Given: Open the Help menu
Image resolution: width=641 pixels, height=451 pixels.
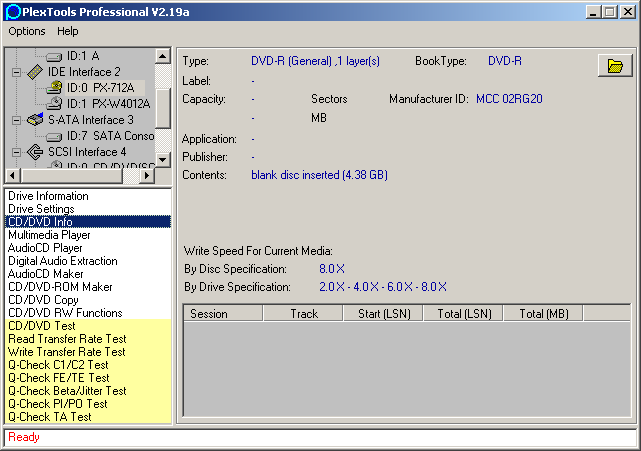Looking at the screenshot, I should point(68,31).
